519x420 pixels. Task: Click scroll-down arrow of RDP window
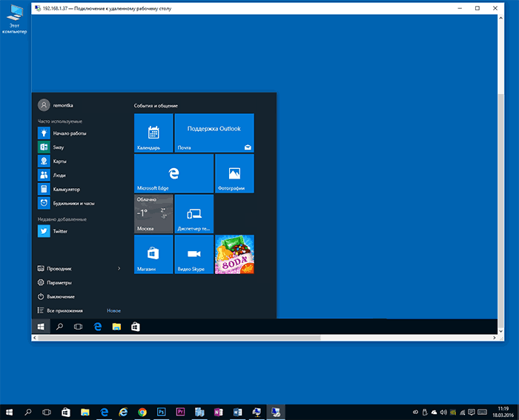pos(500,331)
